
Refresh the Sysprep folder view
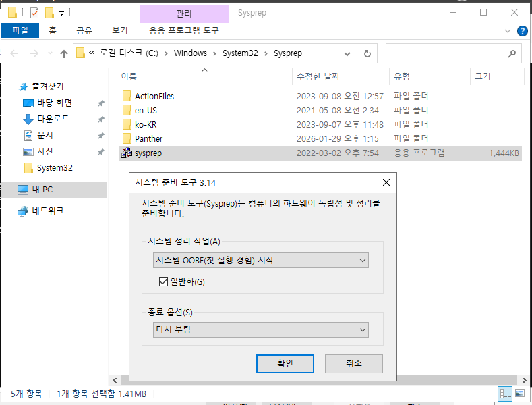[367, 54]
